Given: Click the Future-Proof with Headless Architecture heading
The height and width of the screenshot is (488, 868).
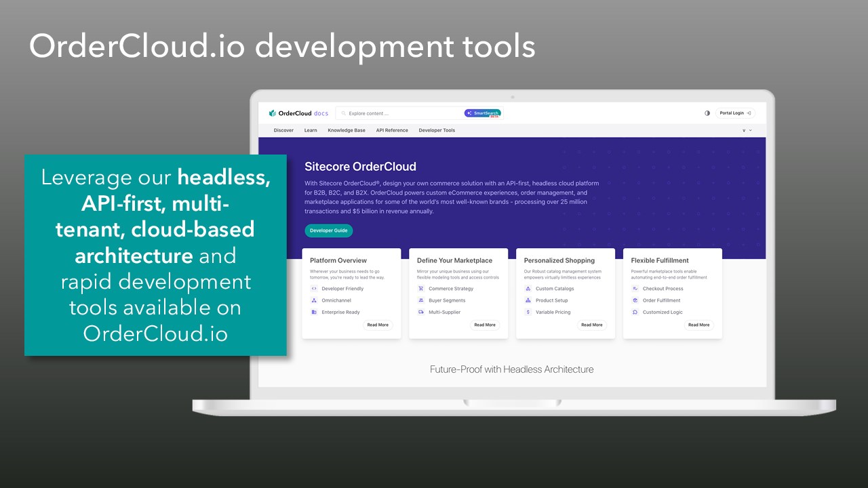Looking at the screenshot, I should tap(512, 369).
